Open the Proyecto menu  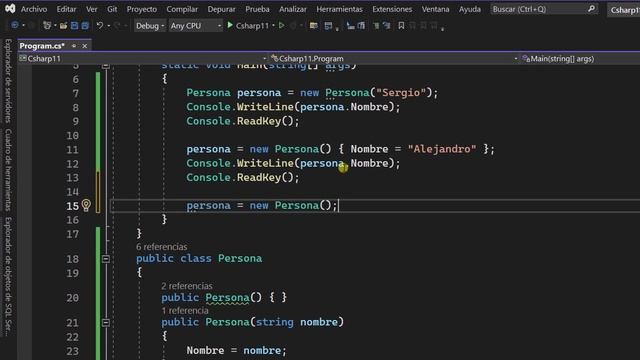(x=142, y=9)
